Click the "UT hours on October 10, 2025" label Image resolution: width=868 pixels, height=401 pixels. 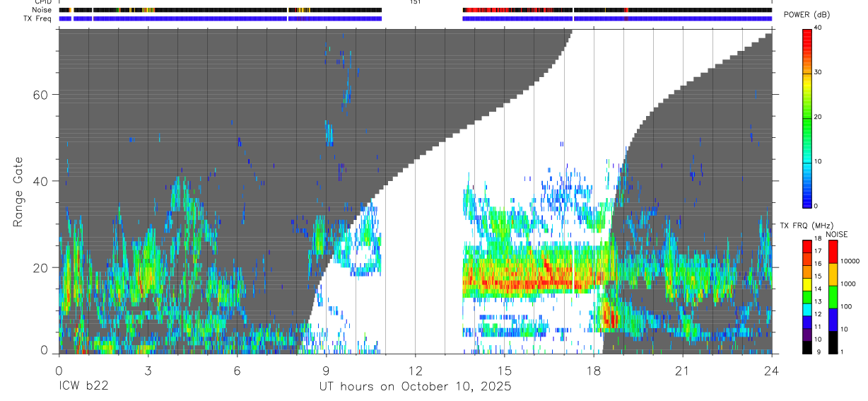point(414,387)
